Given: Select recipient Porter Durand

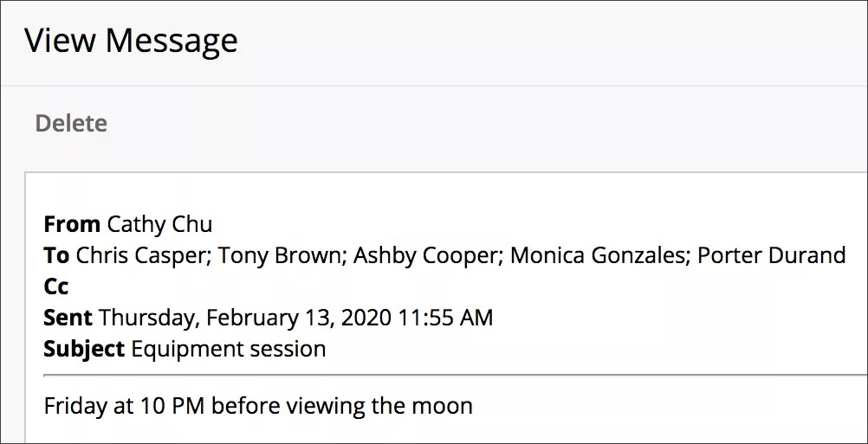Looking at the screenshot, I should [771, 256].
